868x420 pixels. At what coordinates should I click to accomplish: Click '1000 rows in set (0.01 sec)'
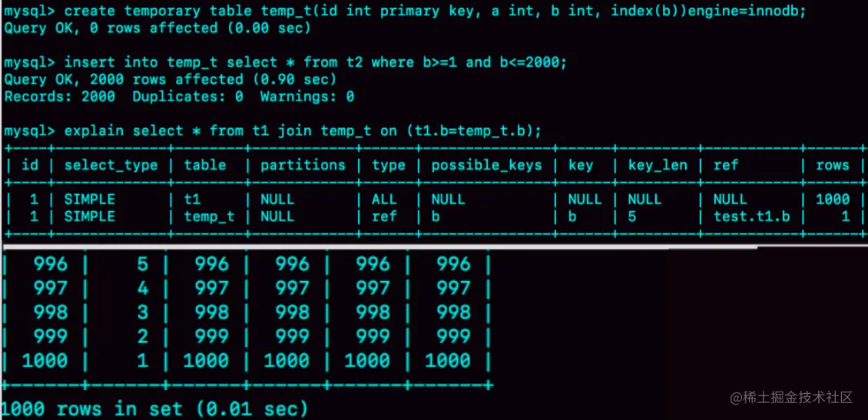click(x=154, y=409)
